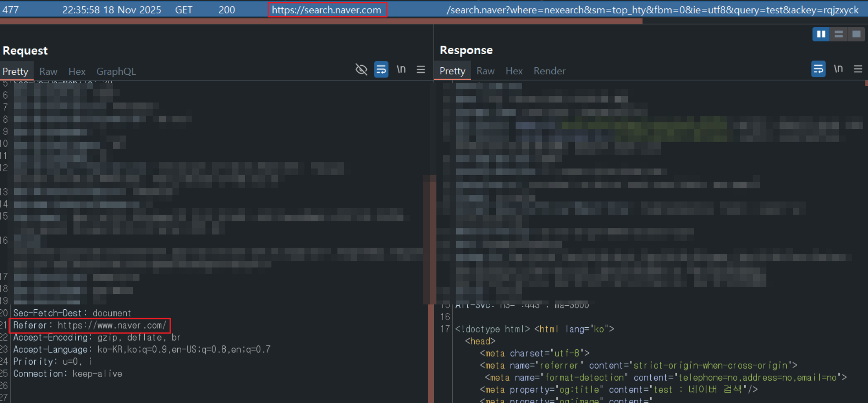The width and height of the screenshot is (868, 403).
Task: Open Response panel options menu
Action: click(858, 69)
